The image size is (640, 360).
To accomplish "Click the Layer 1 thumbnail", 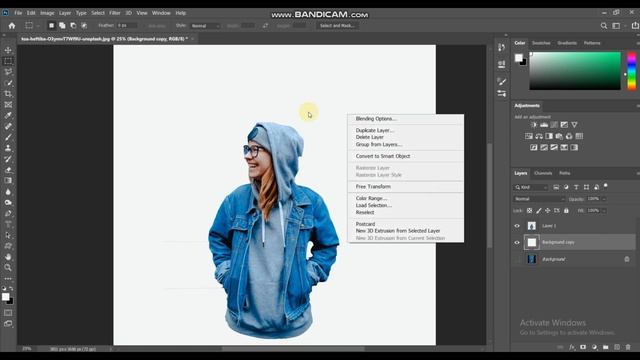I will [531, 226].
